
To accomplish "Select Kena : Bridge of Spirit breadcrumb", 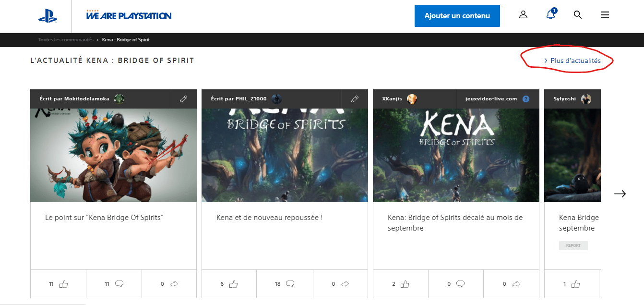I will (126, 40).
